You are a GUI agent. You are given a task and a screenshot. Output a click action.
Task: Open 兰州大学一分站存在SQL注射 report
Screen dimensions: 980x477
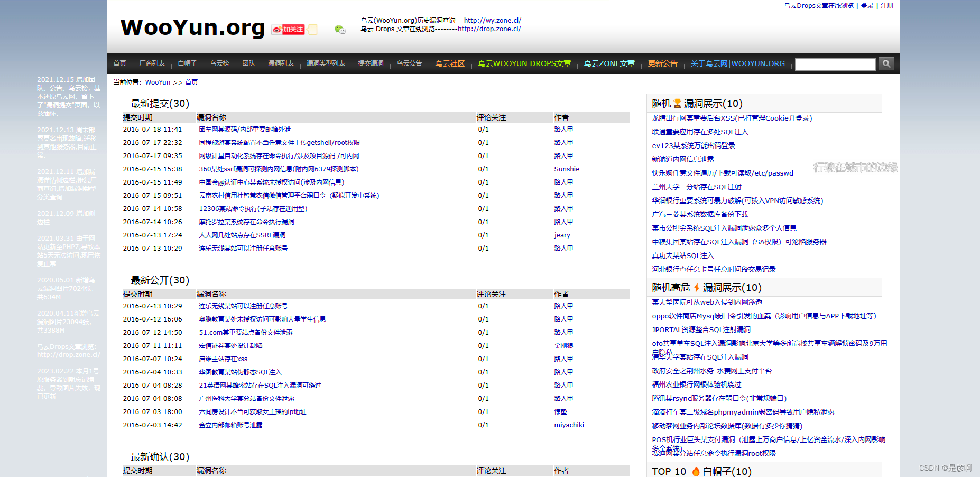697,187
